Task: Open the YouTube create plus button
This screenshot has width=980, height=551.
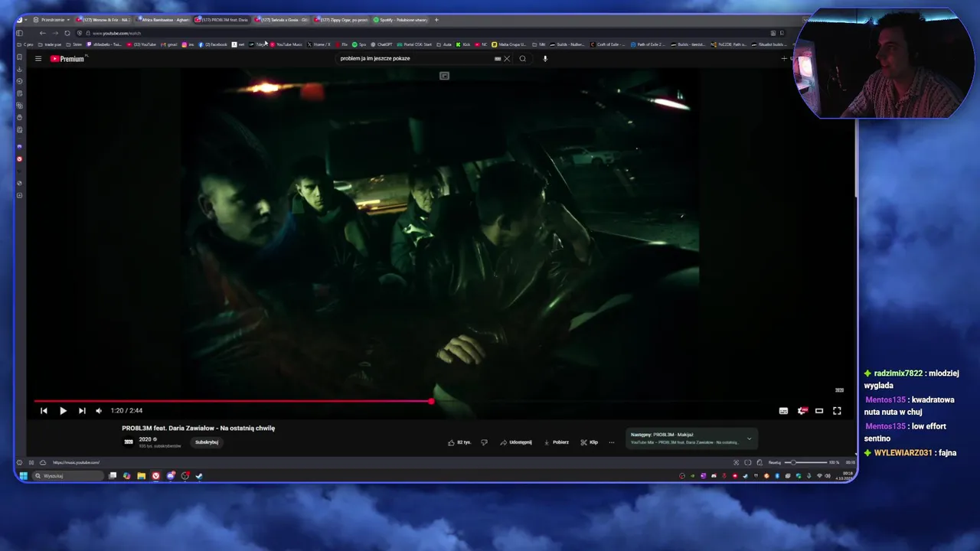Action: 784,58
